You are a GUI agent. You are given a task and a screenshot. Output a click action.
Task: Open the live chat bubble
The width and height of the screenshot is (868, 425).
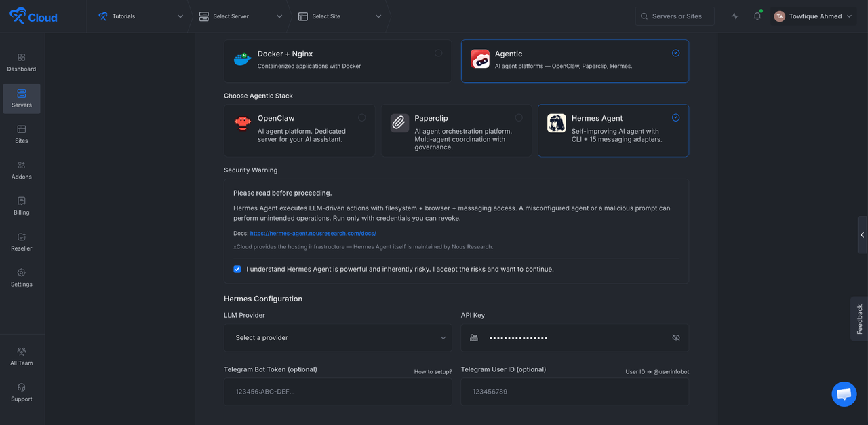(x=844, y=394)
